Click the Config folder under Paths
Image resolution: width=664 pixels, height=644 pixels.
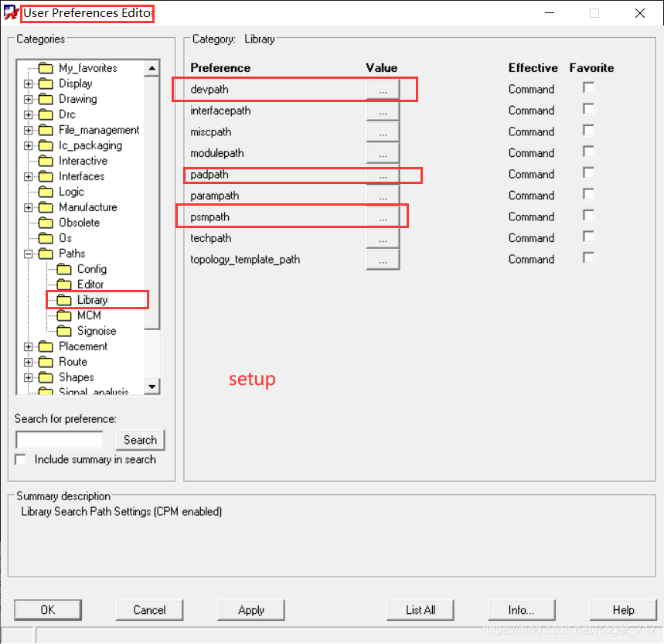pyautogui.click(x=64, y=269)
